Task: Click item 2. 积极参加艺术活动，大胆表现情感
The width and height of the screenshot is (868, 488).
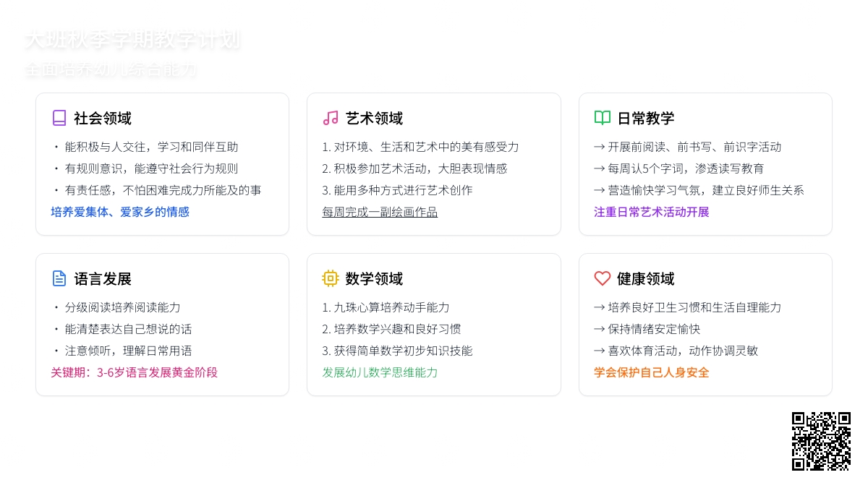Action: 414,168
